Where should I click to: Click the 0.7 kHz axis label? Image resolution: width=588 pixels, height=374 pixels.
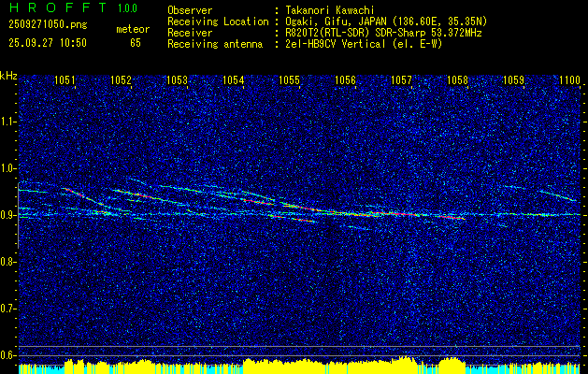[8, 309]
